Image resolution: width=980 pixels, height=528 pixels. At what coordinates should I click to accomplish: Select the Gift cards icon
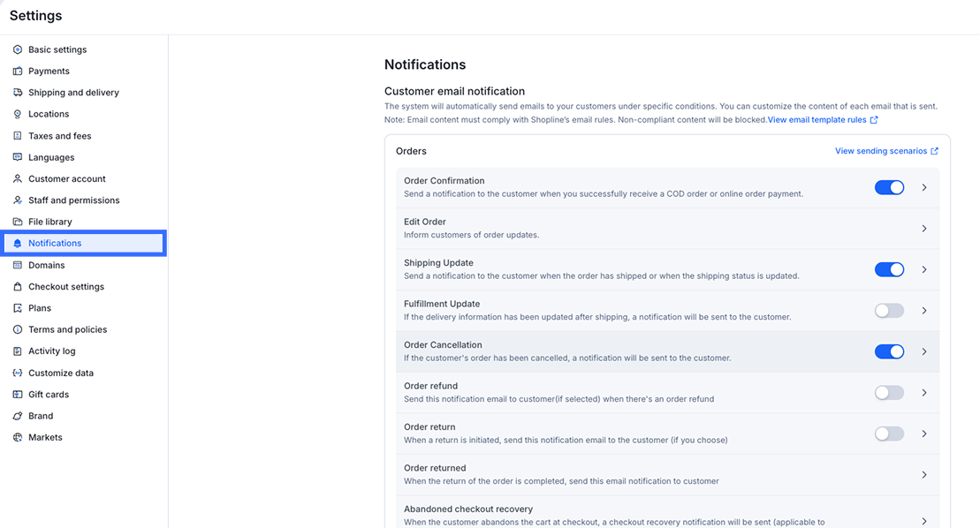coord(18,394)
